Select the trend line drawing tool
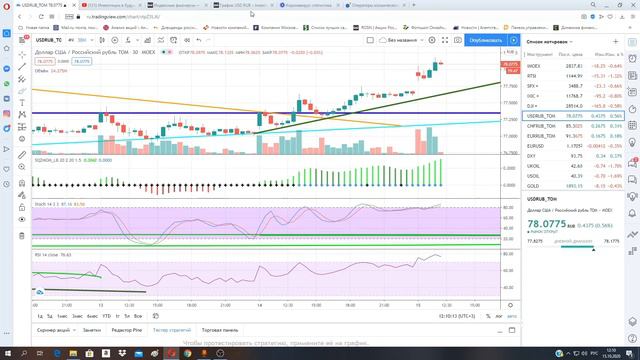640x360 pixels. tap(22, 67)
